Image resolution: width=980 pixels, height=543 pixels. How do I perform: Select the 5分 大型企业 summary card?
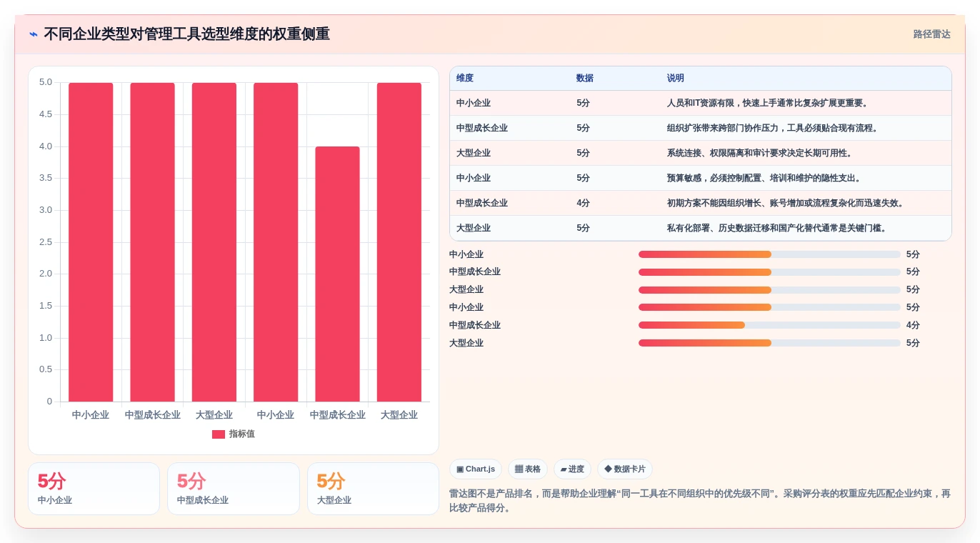(x=373, y=489)
